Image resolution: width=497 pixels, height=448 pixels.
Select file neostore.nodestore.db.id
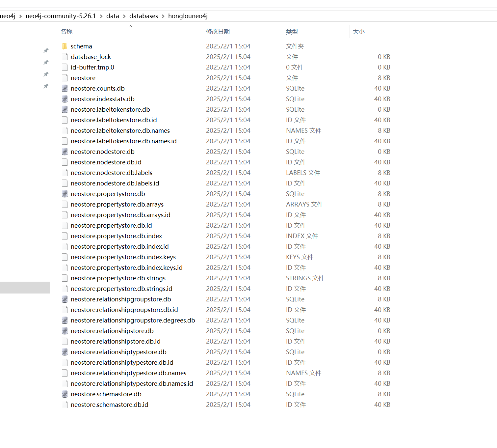(x=106, y=162)
